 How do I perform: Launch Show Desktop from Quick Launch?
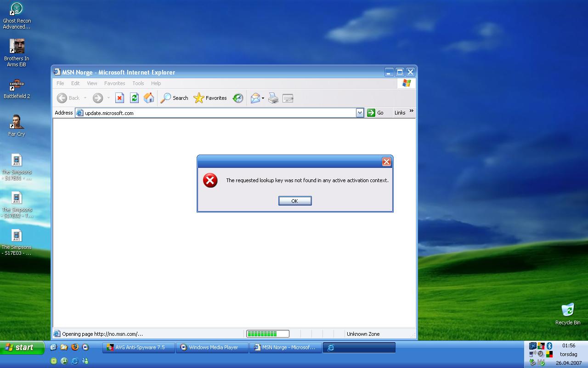coord(53,347)
